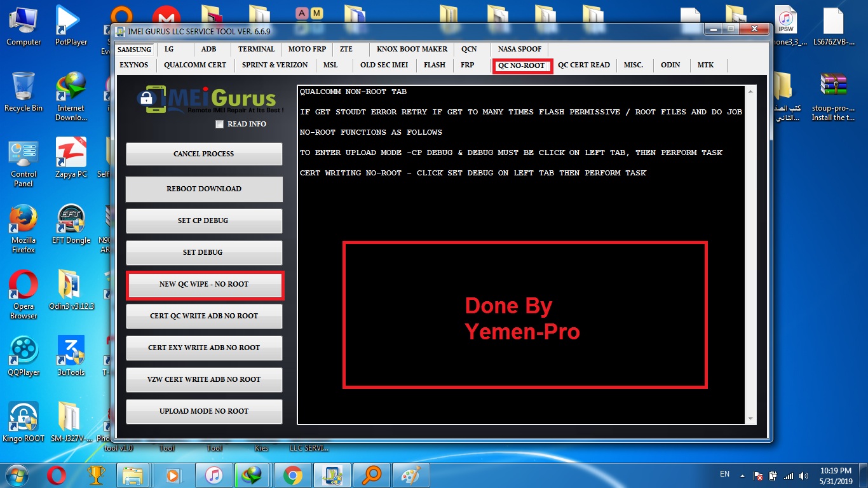Open the NASA SPOOF tab
The height and width of the screenshot is (488, 868).
coord(520,49)
